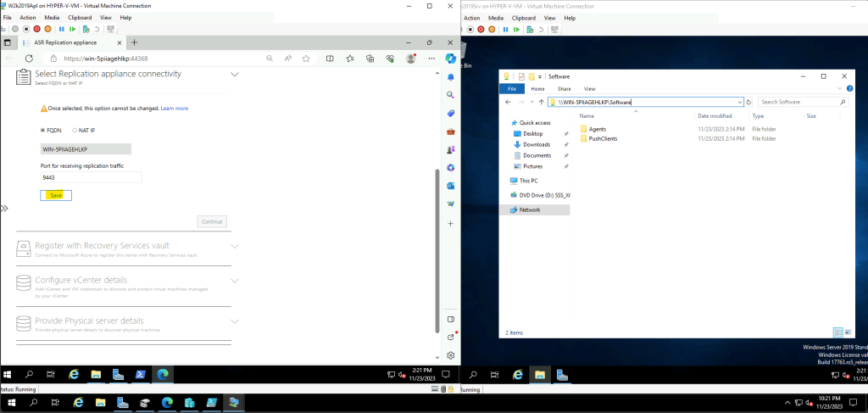The width and height of the screenshot is (868, 413).
Task: Open Action menu in W2k2019Apl VM window
Action: 28,18
